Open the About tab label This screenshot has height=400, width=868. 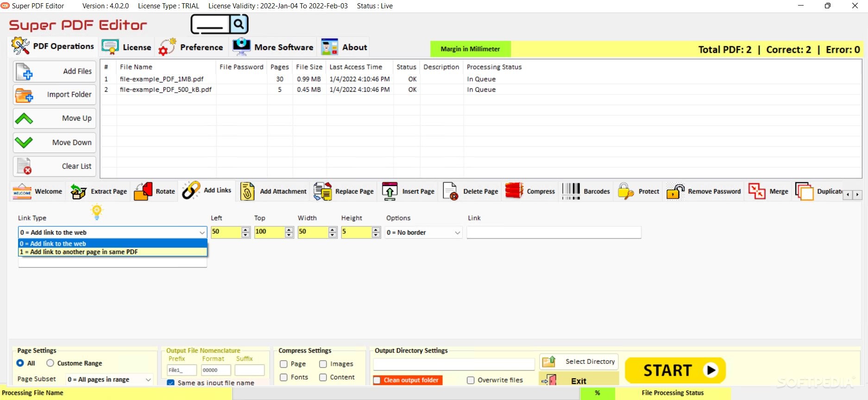(x=354, y=47)
